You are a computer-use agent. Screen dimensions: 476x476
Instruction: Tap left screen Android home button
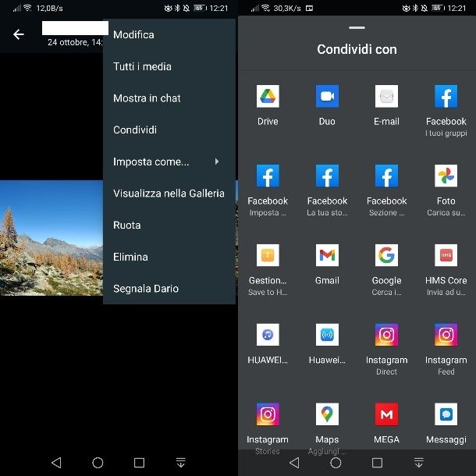coord(98,463)
